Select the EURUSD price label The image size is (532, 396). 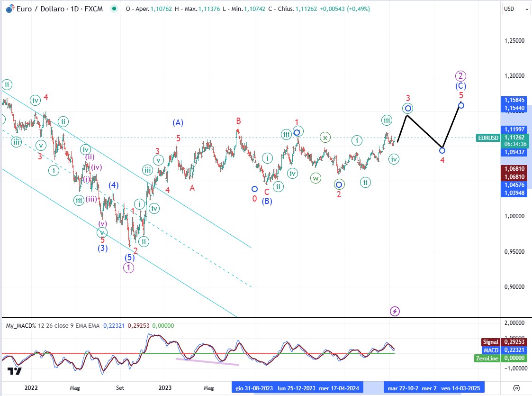point(488,138)
